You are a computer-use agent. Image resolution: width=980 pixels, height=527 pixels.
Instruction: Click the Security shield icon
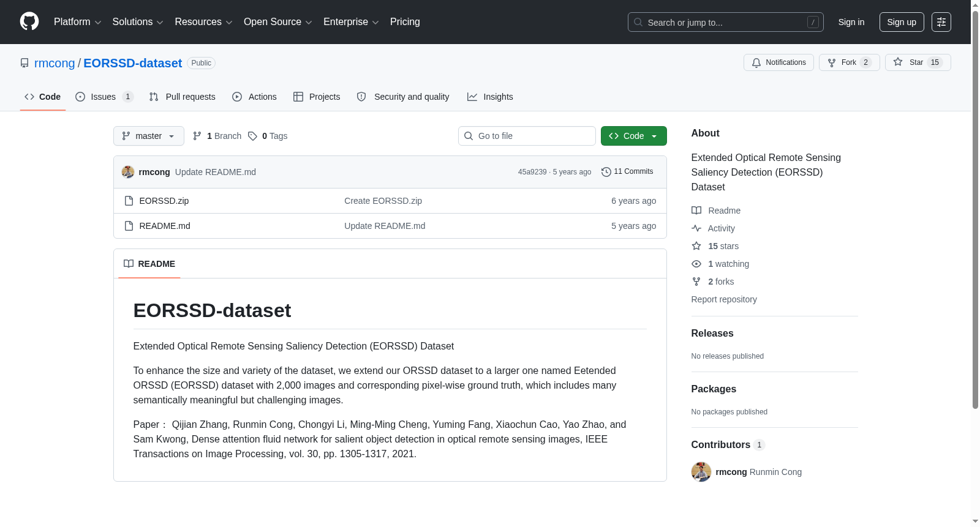click(x=361, y=97)
